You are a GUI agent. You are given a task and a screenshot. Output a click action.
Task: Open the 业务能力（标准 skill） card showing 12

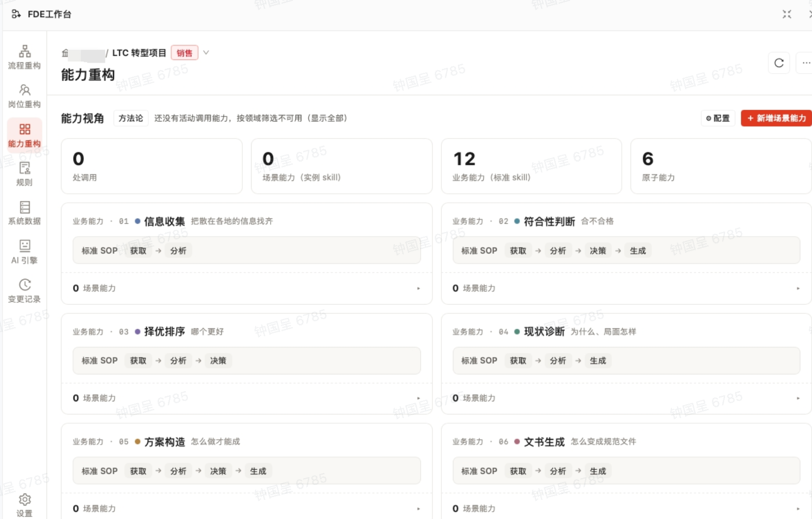tap(531, 166)
